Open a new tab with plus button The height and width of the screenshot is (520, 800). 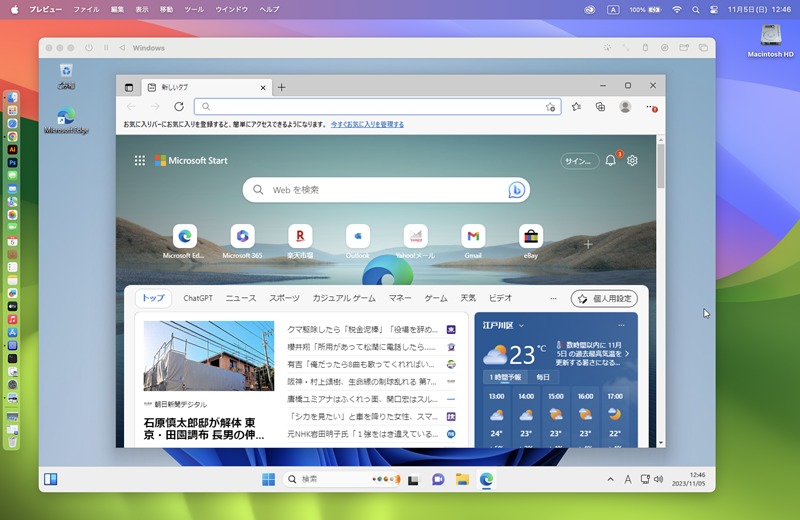(x=281, y=87)
